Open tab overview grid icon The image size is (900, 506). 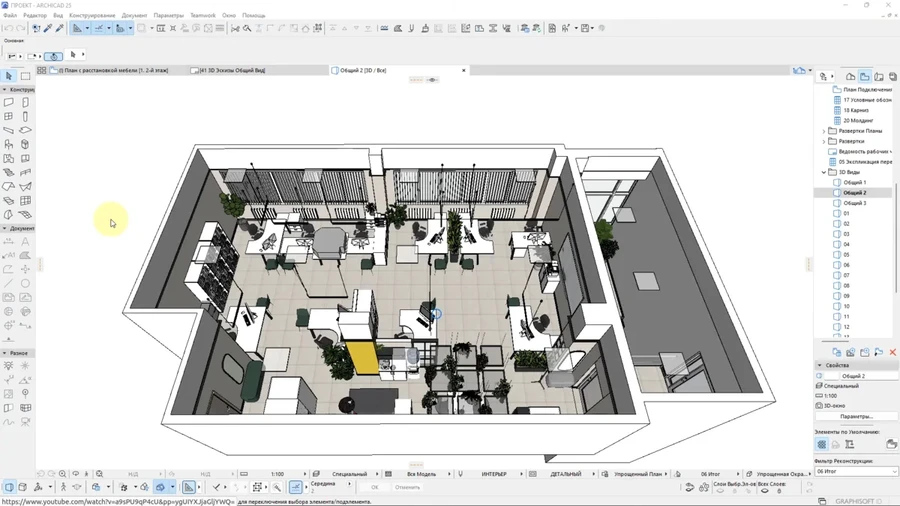tap(41, 71)
